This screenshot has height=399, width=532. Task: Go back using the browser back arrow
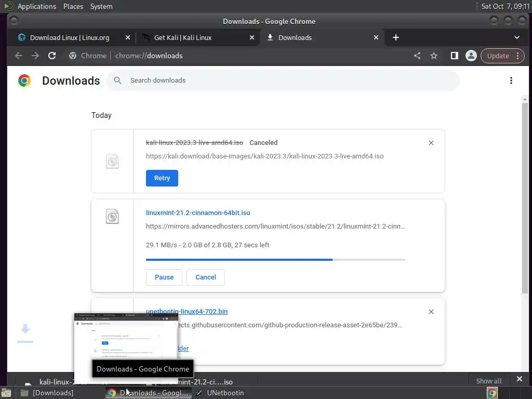coord(19,56)
